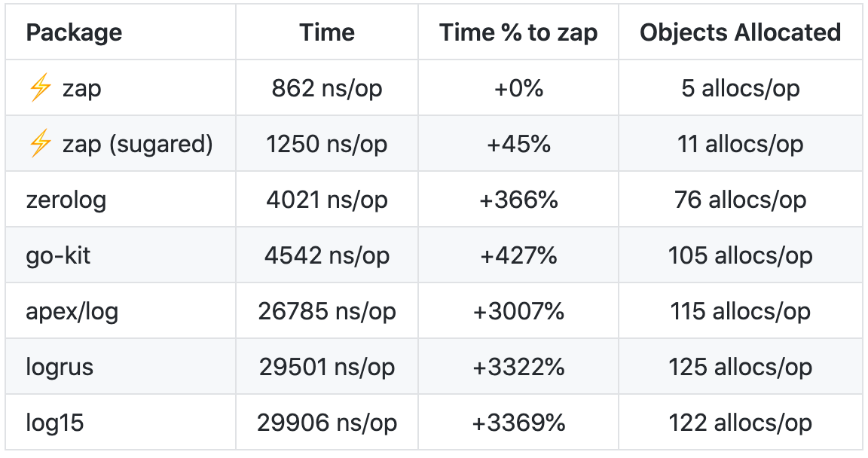Select the +427% cell for go-kit
The image size is (868, 458).
point(518,255)
